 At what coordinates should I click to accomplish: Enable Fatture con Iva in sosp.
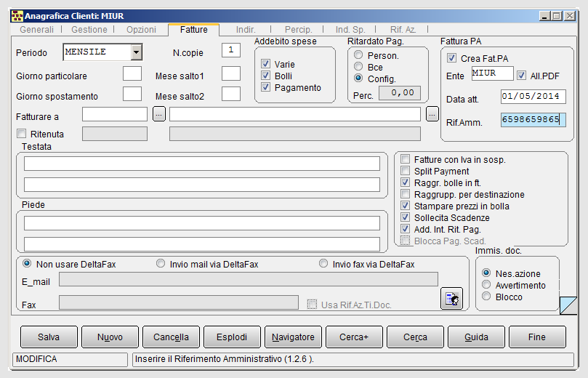coord(405,159)
